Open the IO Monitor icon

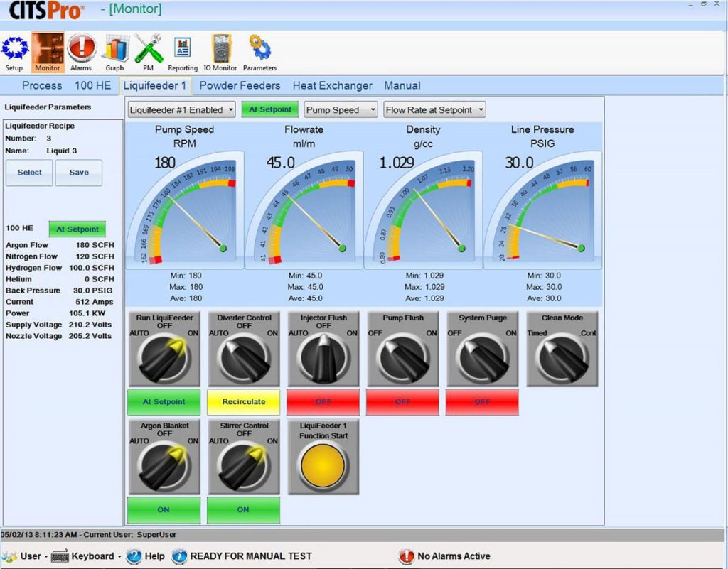coord(220,53)
